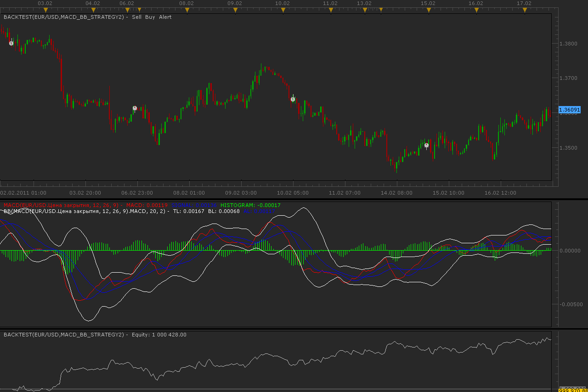Screen dimensions: 588x392
Task: Click the 10.02 05:00 time label
Action: 293,193
